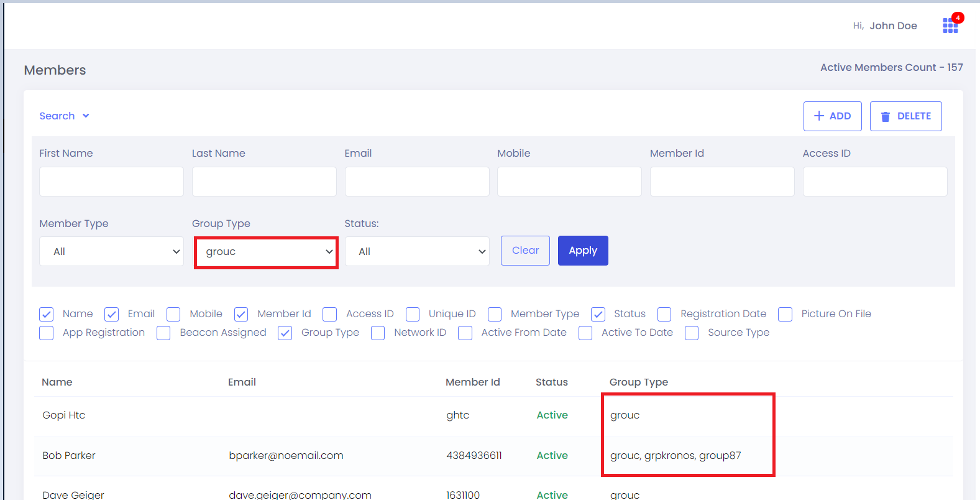Uncheck the Name column checkbox
Screen dimensions: 980x500
coord(47,314)
